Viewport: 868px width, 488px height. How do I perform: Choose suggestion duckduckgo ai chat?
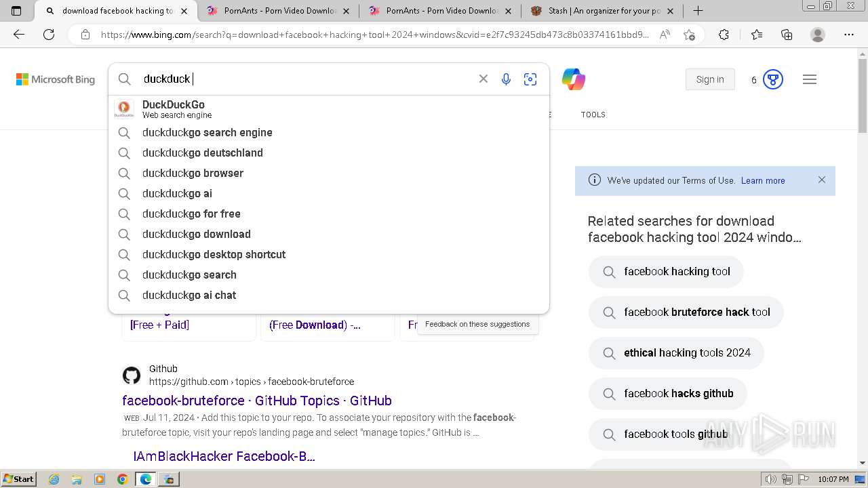tap(329, 296)
